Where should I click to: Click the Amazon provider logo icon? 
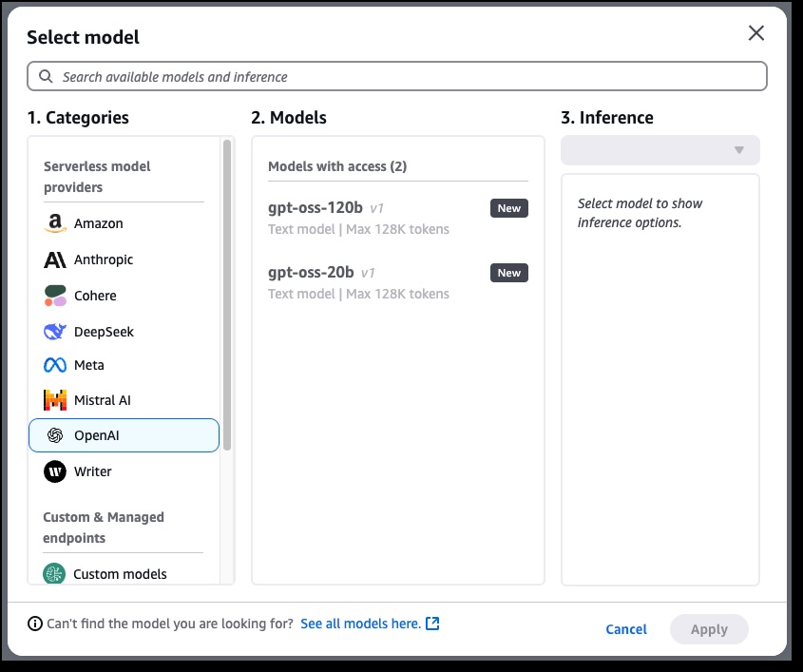tap(55, 223)
